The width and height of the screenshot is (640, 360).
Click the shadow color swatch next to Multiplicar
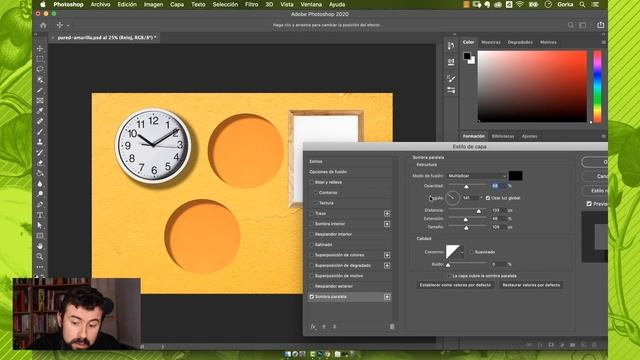point(516,176)
